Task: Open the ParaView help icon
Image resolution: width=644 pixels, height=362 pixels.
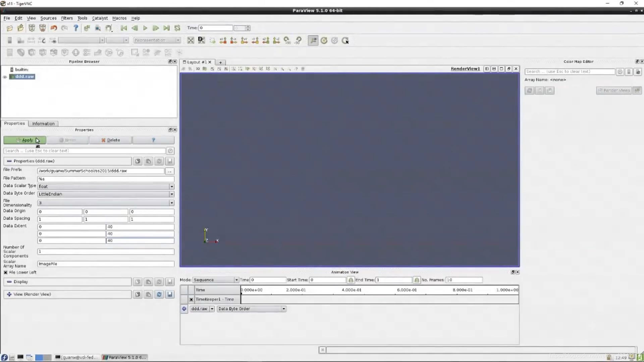Action: pyautogui.click(x=76, y=28)
